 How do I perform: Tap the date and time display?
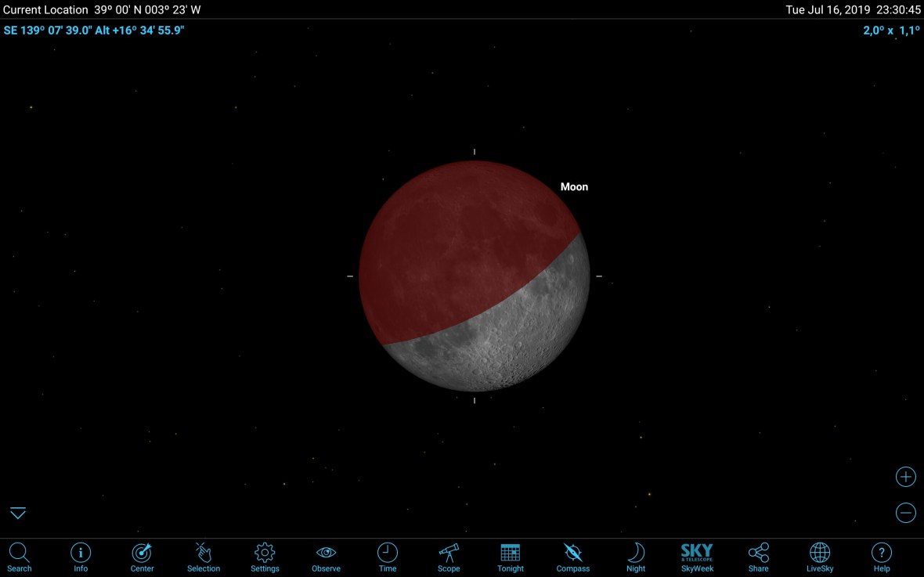point(853,10)
